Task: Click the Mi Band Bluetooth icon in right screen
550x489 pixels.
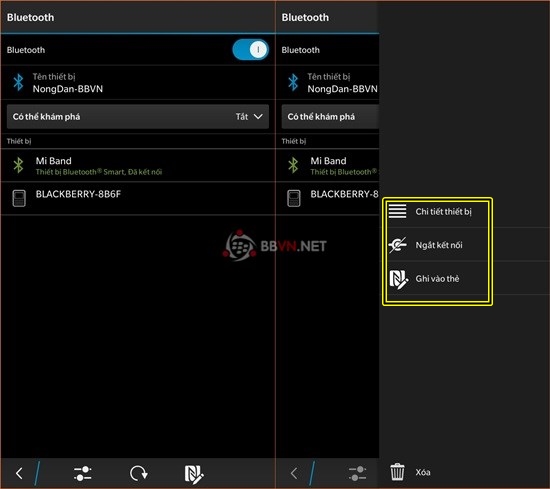Action: (x=293, y=165)
